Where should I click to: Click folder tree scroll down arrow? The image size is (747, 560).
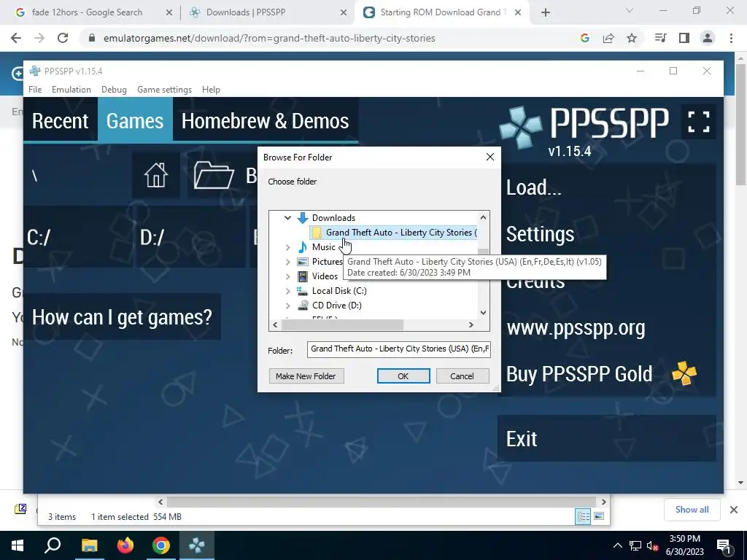point(483,312)
